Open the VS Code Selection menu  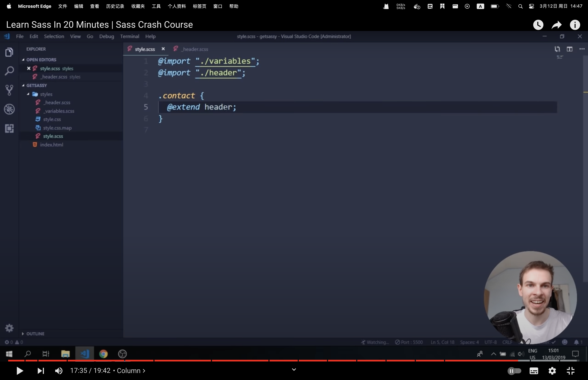[54, 36]
